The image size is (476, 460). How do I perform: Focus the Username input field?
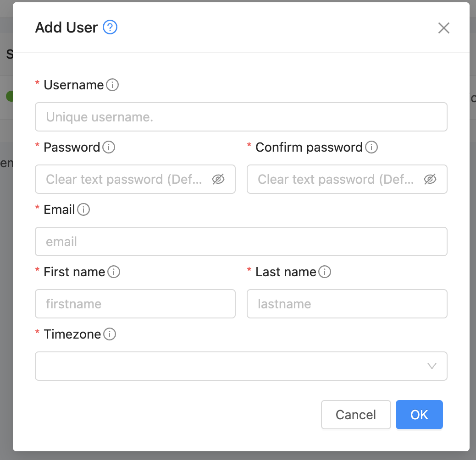(x=241, y=117)
